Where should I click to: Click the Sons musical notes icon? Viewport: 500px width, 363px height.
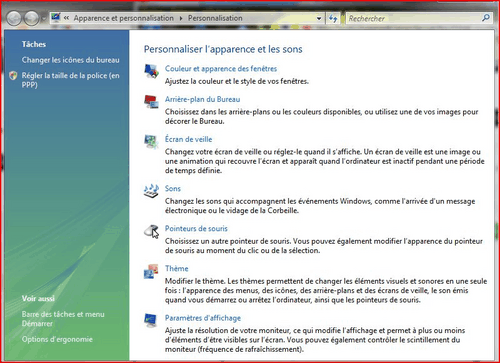pyautogui.click(x=151, y=191)
